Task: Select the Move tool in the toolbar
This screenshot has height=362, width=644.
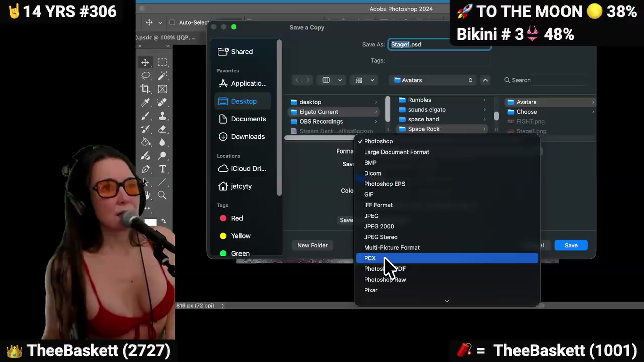Action: [x=145, y=62]
